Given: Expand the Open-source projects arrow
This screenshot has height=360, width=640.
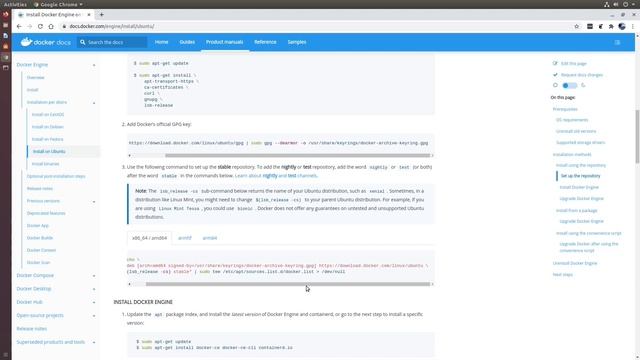Looking at the screenshot, I should [94, 316].
